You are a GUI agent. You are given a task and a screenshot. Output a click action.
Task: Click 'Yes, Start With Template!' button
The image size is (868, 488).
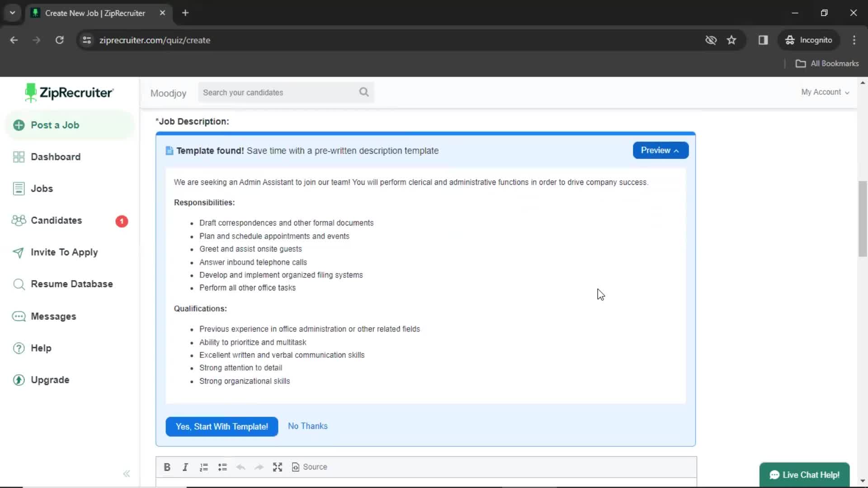[222, 426]
